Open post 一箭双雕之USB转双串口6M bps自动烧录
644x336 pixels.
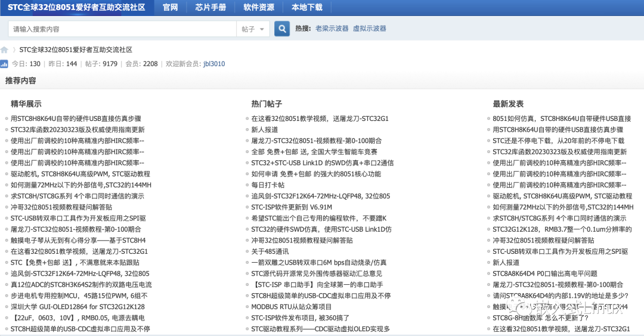point(319,263)
